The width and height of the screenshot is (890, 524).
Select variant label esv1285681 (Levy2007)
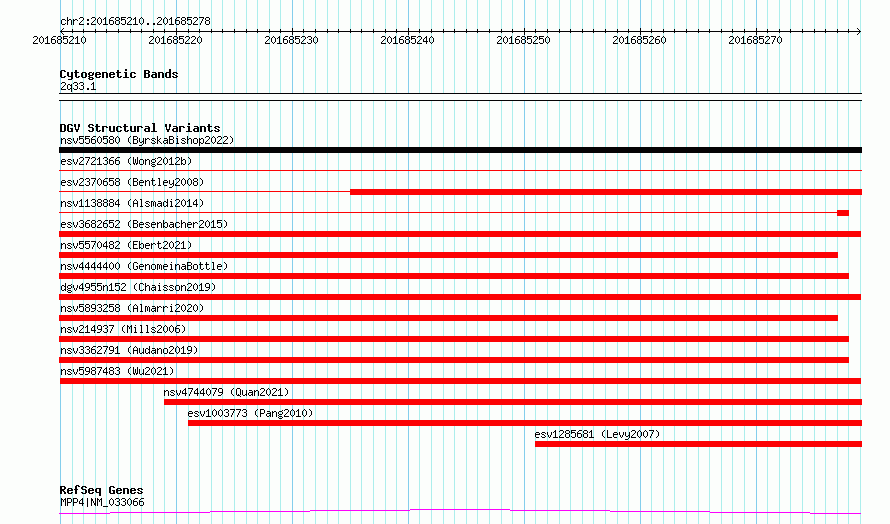click(597, 434)
